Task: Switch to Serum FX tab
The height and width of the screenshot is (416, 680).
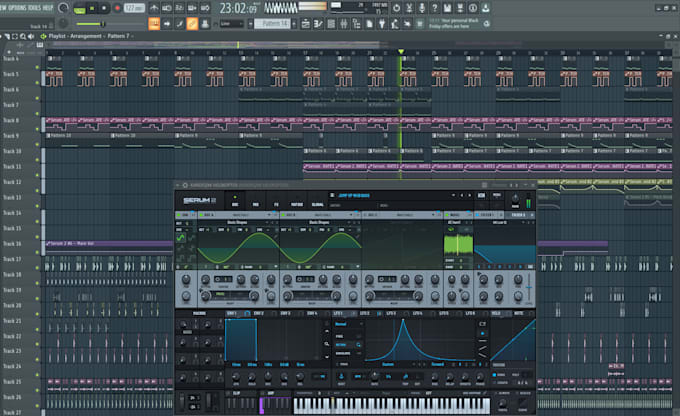Action: [x=276, y=204]
